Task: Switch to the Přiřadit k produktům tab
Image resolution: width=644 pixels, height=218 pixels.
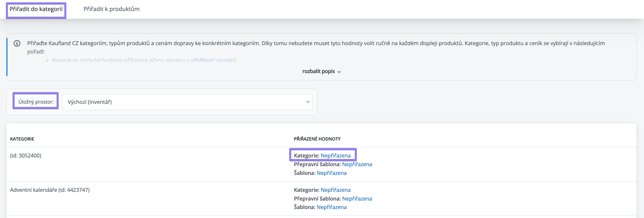Action: point(111,9)
